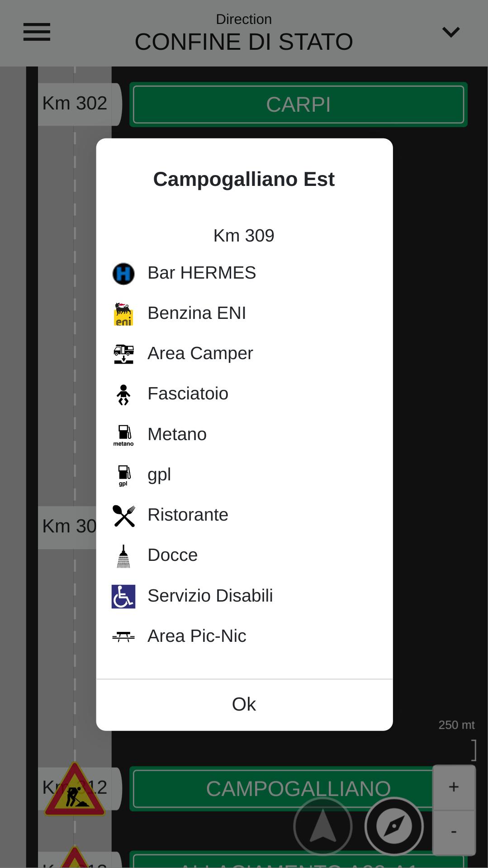Tap the Metano pump icon
488x868 pixels.
pyautogui.click(x=123, y=435)
